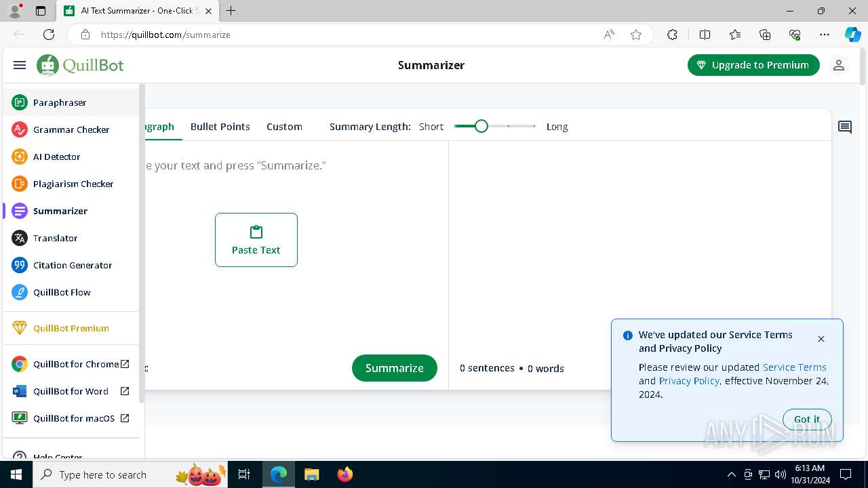Open the user account icon

(x=839, y=65)
